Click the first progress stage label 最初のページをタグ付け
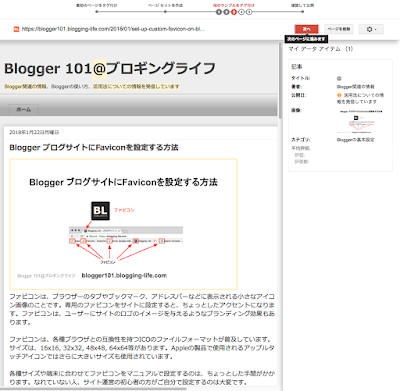Image resolution: width=400 pixels, height=391 pixels. (x=97, y=5)
